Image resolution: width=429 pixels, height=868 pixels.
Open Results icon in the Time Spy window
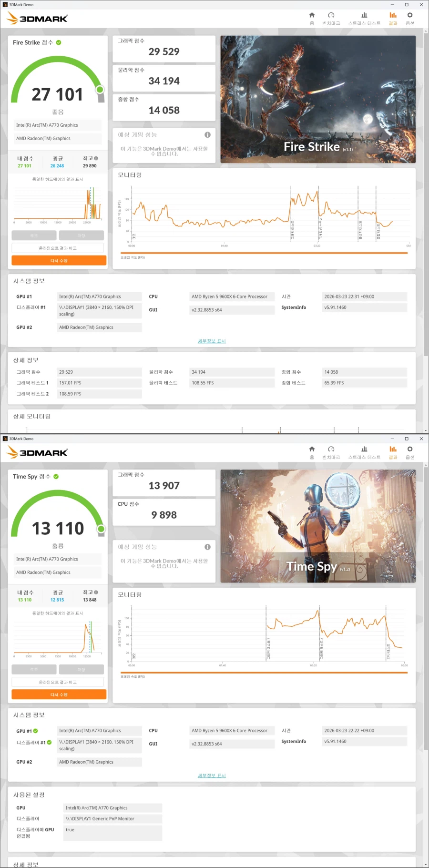tap(393, 449)
